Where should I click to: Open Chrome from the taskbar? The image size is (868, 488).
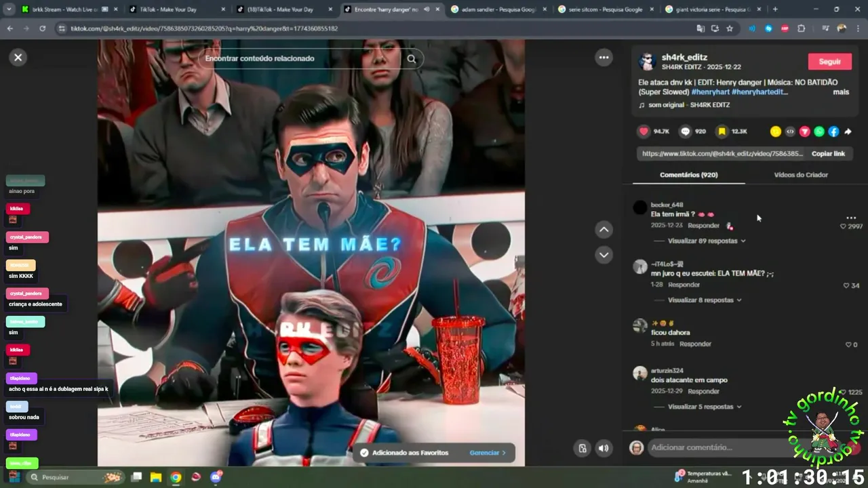176,477
